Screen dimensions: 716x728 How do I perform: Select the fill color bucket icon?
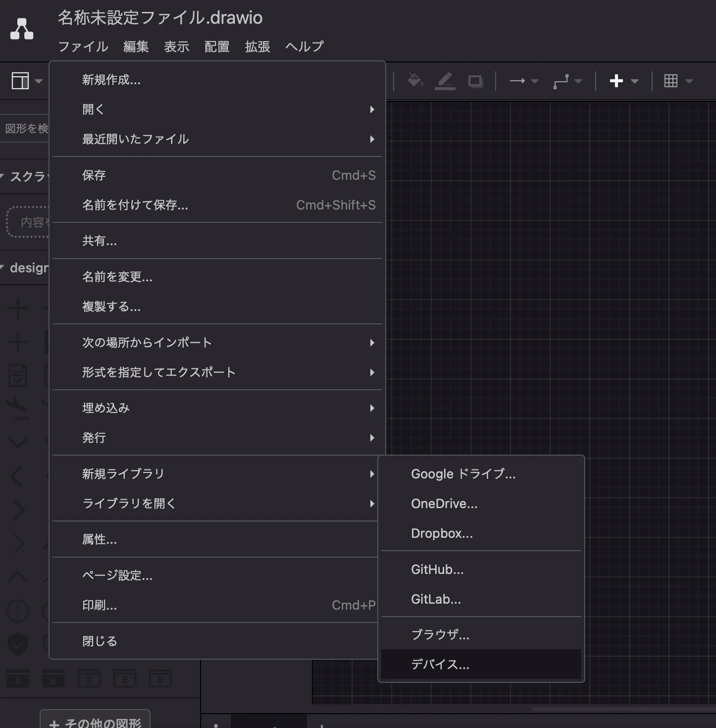coord(415,80)
